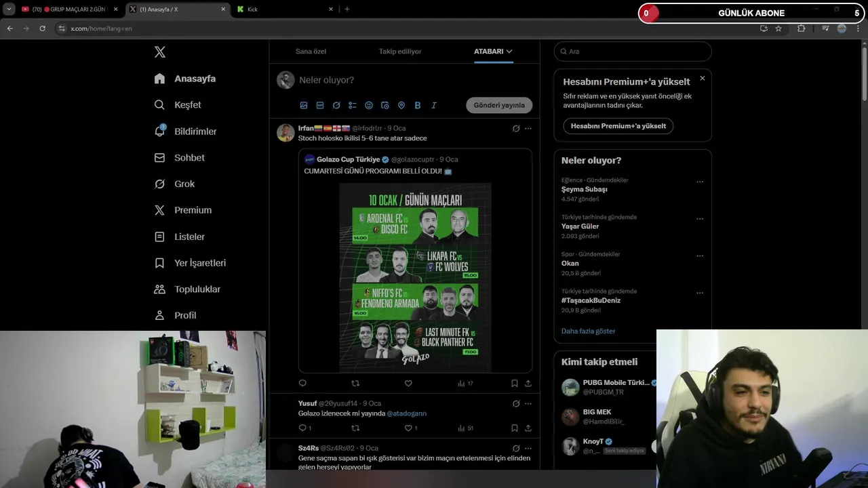Add location tag to post
The width and height of the screenshot is (868, 488).
coord(401,105)
